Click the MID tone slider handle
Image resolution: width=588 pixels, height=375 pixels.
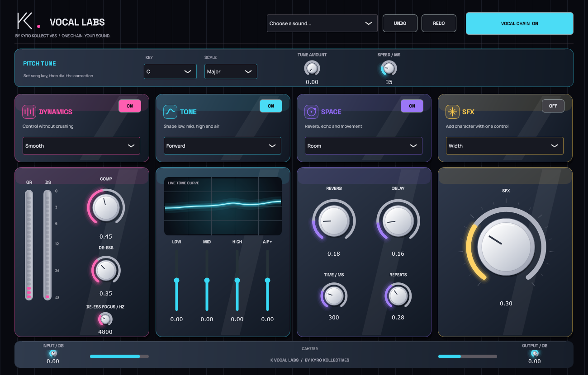[207, 281]
